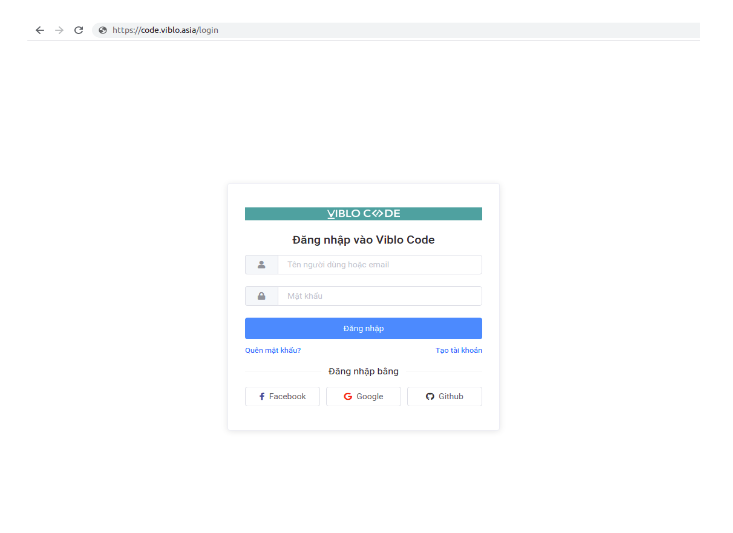Click the Viblo Code logo banner
This screenshot has height=533, width=733.
coord(363,214)
